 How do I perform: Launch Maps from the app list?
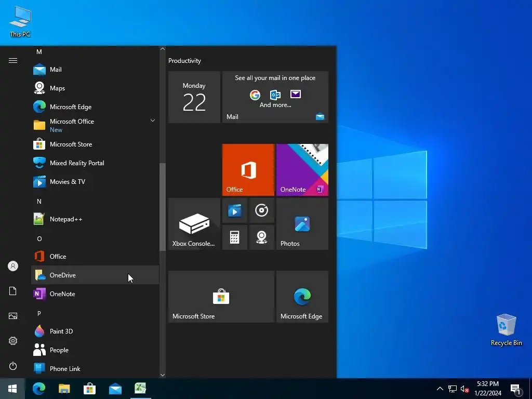95,88
